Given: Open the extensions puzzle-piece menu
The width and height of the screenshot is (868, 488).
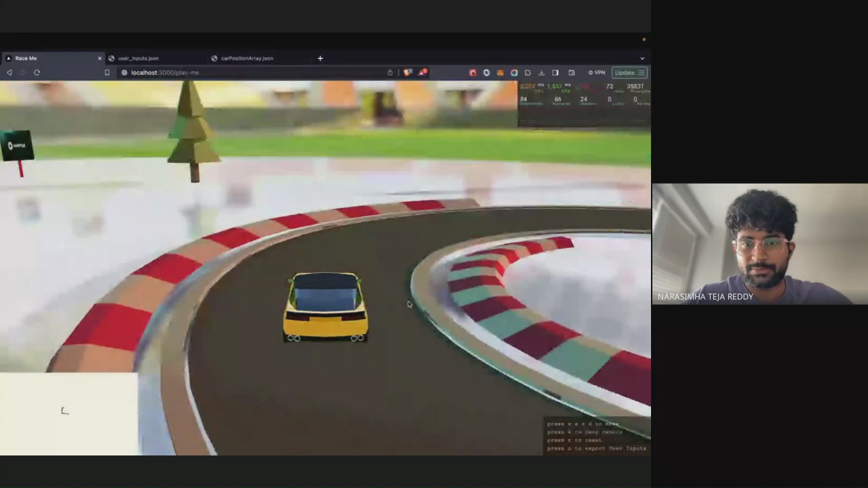Looking at the screenshot, I should 528,73.
